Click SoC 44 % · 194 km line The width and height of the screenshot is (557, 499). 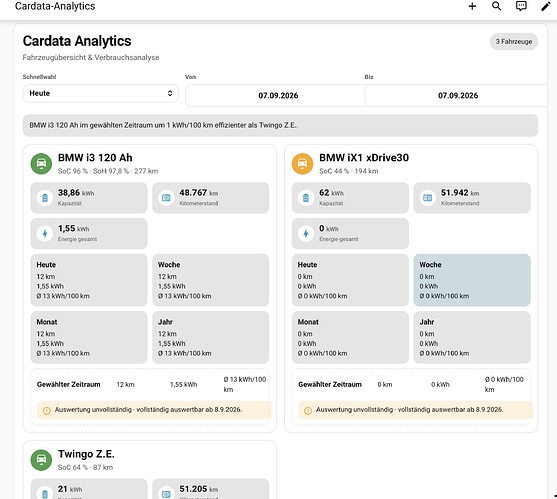(x=348, y=171)
